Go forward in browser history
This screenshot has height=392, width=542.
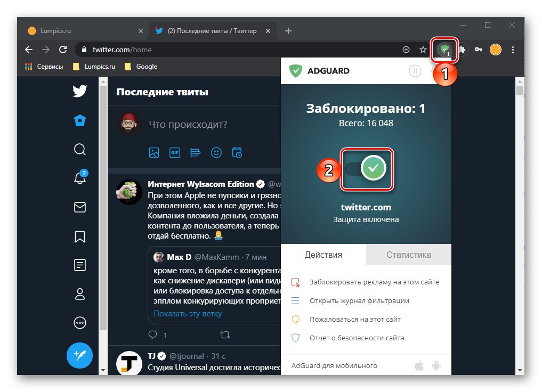pyautogui.click(x=46, y=50)
